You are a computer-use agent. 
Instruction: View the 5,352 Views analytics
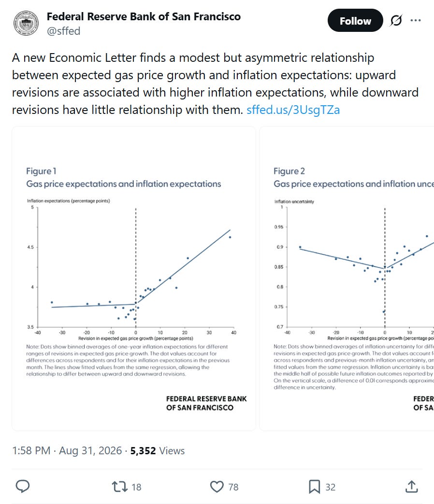pos(158,450)
